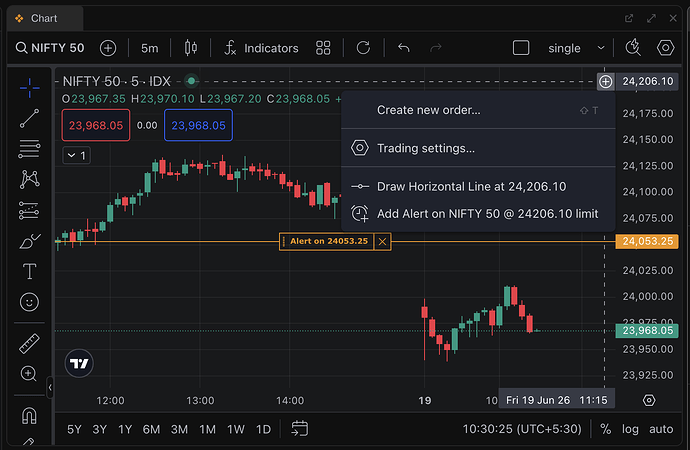Toggle auto scale on the price axis
This screenshot has height=450, width=690.
tap(661, 429)
